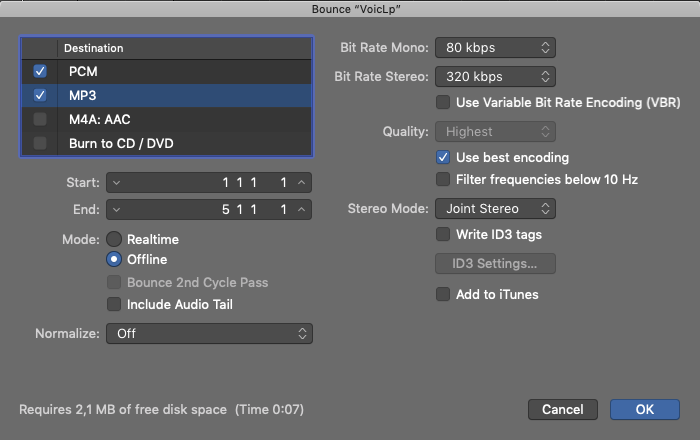Toggle Filter frequencies below 10 Hz
Viewport: 700px width, 440px height.
point(443,180)
